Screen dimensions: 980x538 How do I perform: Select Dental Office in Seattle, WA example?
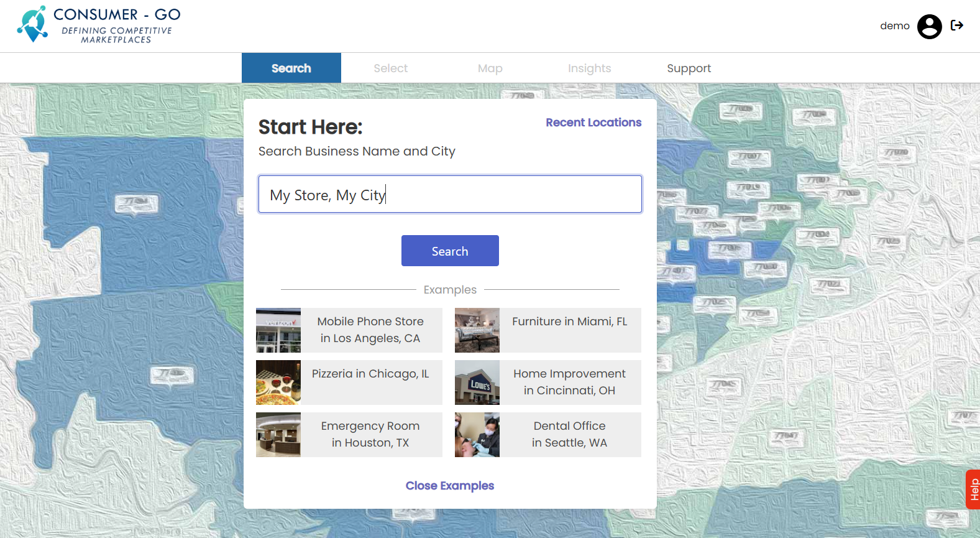(548, 435)
